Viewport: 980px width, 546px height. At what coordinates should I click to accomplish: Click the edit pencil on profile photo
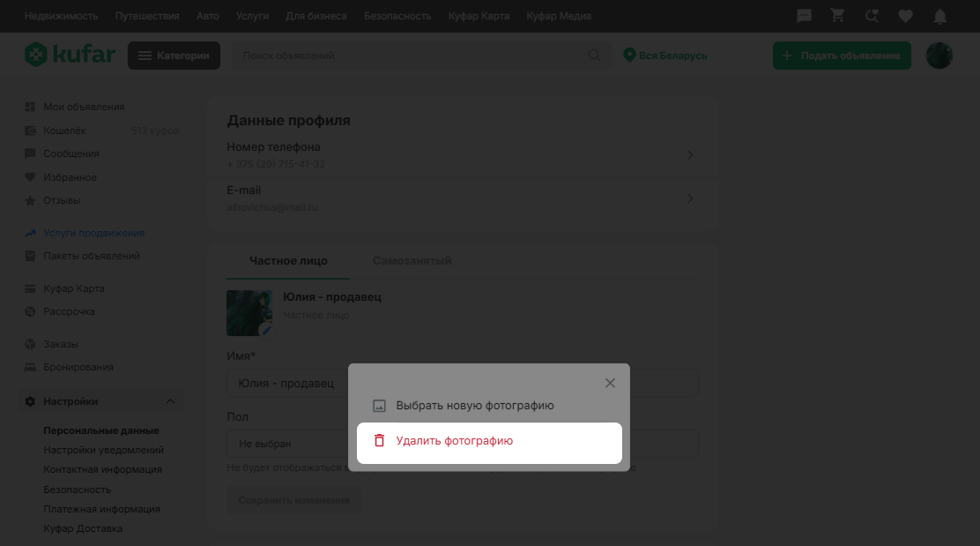tap(265, 330)
